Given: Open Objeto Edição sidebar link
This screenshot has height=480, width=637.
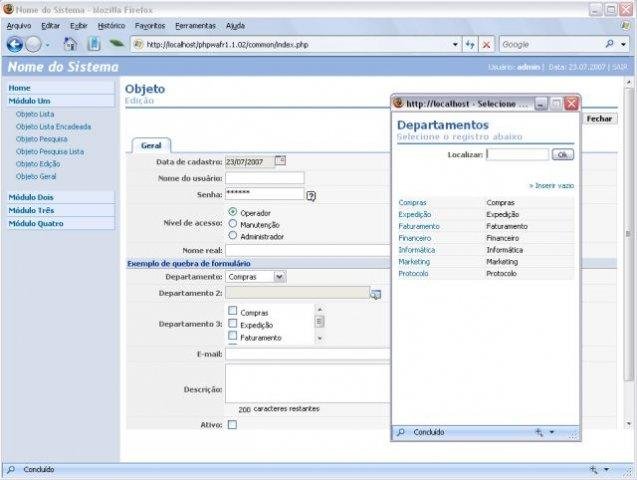Looking at the screenshot, I should click(38, 164).
